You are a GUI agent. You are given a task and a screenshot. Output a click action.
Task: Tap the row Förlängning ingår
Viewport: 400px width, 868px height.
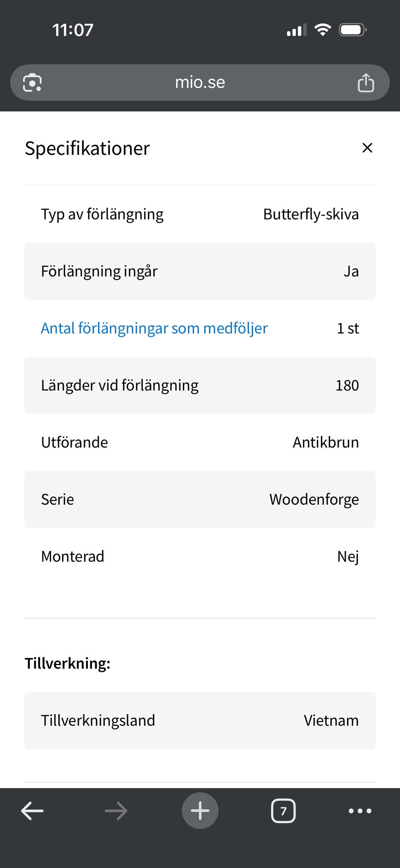pyautogui.click(x=200, y=271)
